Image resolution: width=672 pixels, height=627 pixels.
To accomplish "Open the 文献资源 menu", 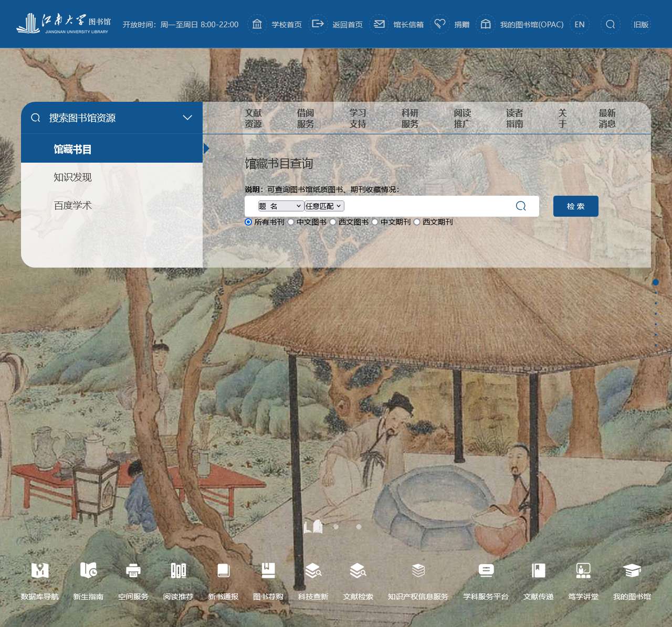I will tap(253, 118).
